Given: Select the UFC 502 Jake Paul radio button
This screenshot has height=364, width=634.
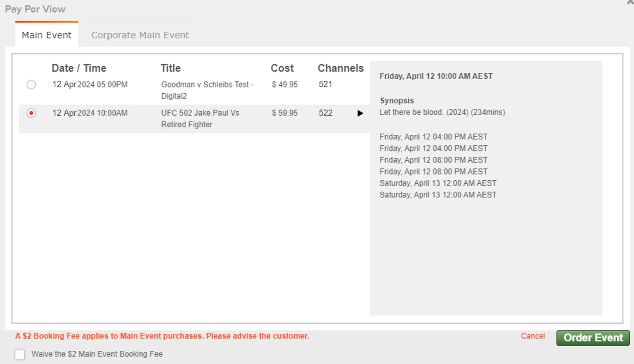Looking at the screenshot, I should pos(31,113).
